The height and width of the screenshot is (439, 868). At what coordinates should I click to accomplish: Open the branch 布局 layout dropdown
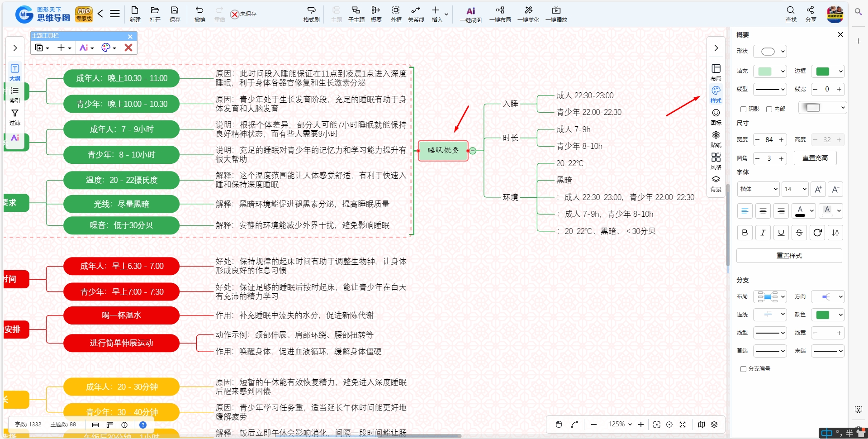point(770,296)
